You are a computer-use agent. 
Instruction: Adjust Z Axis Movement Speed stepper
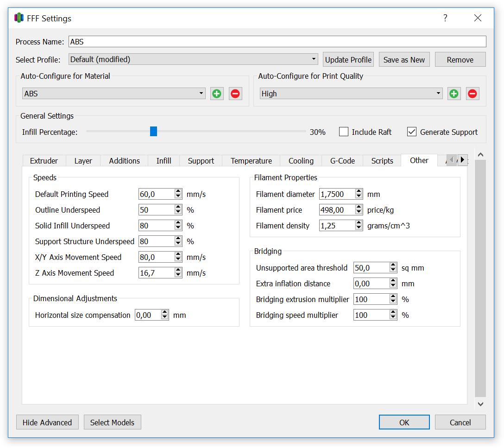click(x=178, y=273)
